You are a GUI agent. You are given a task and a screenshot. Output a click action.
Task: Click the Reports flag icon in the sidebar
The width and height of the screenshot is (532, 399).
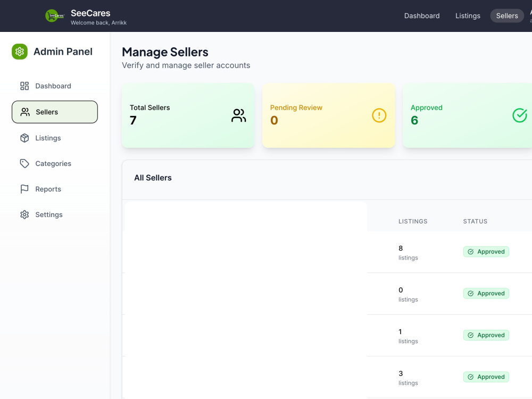click(x=24, y=189)
